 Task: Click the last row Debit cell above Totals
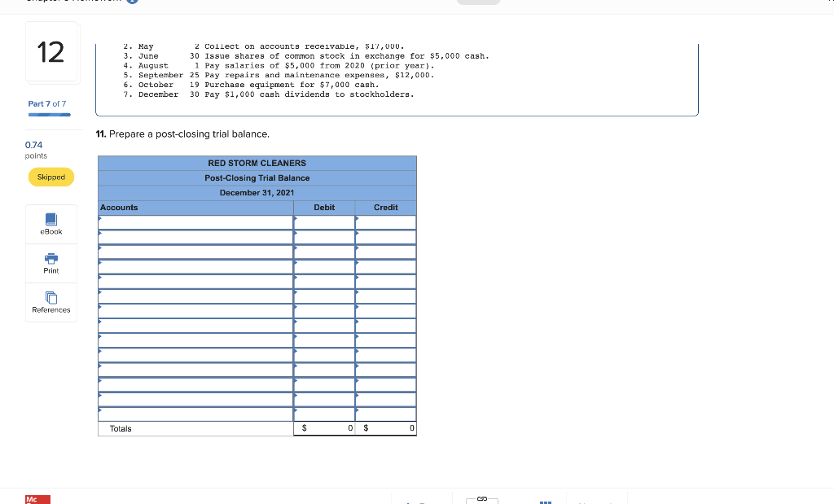click(324, 414)
